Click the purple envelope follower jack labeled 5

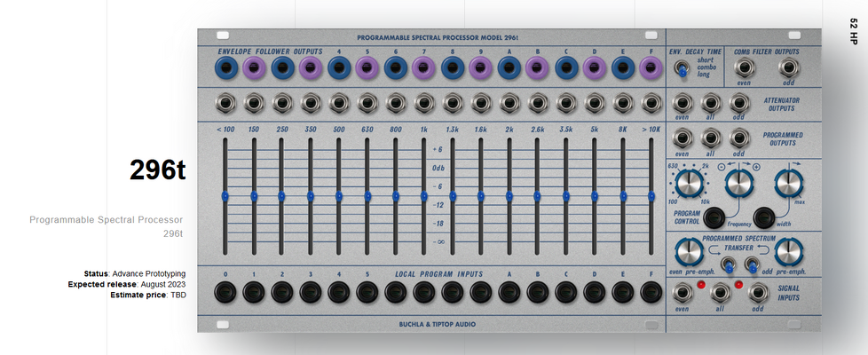pos(367,68)
